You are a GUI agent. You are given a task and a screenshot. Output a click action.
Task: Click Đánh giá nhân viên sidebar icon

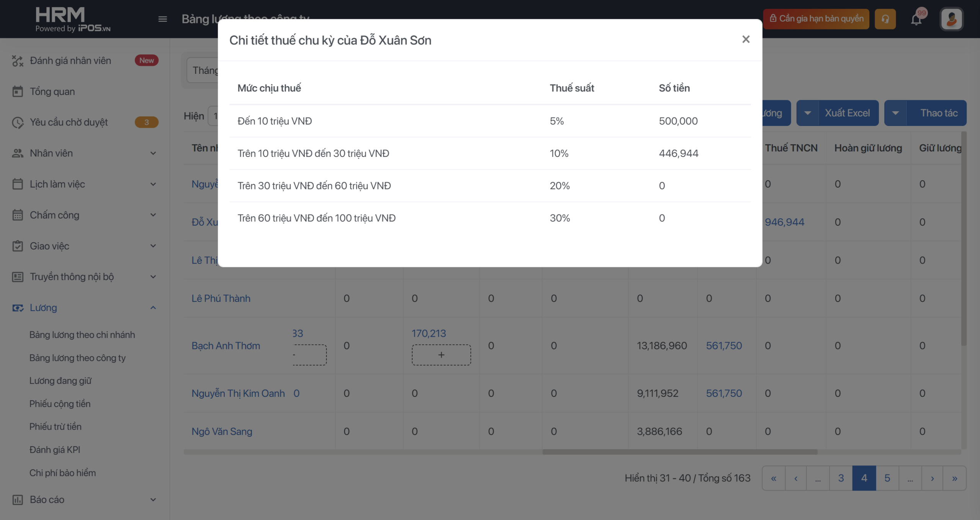18,60
